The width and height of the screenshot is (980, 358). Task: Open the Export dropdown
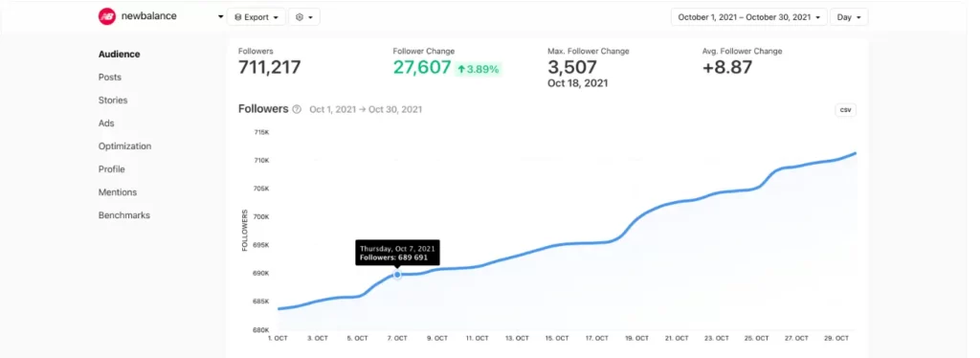pos(256,17)
